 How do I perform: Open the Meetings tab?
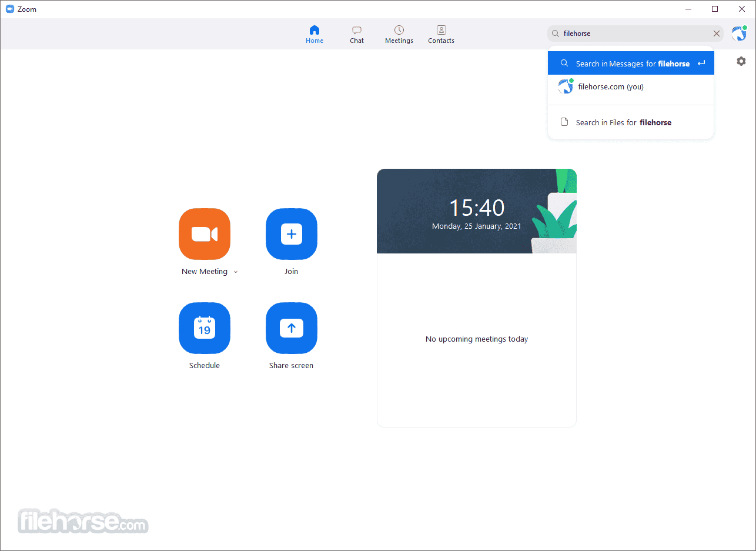(x=399, y=34)
